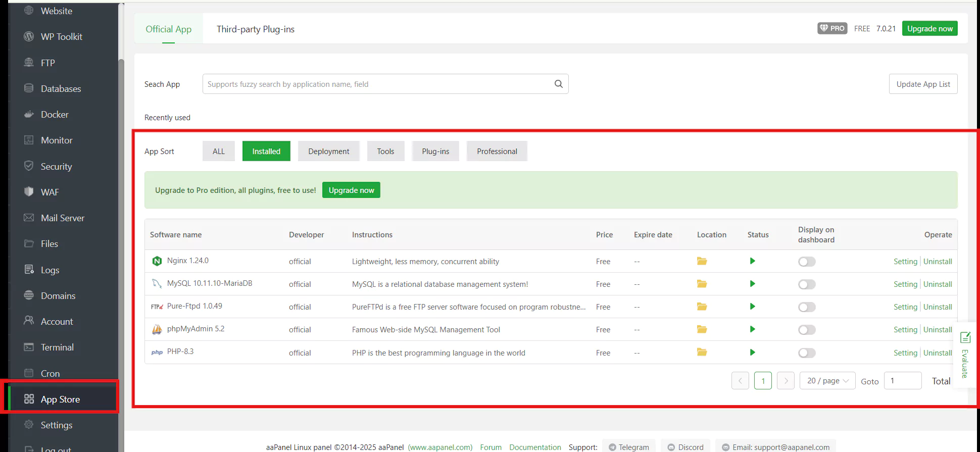Open Nginx install location folder
Screen dimensions: 980x452
pyautogui.click(x=702, y=261)
